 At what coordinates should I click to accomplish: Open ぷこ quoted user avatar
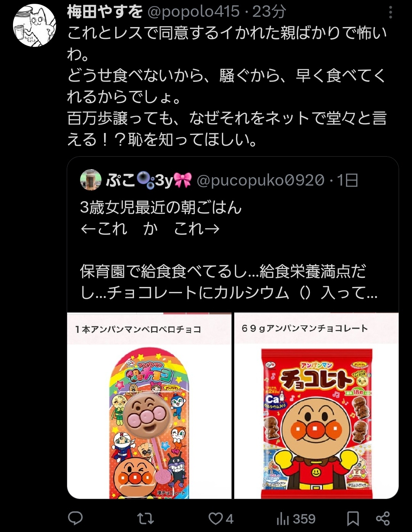tap(91, 180)
